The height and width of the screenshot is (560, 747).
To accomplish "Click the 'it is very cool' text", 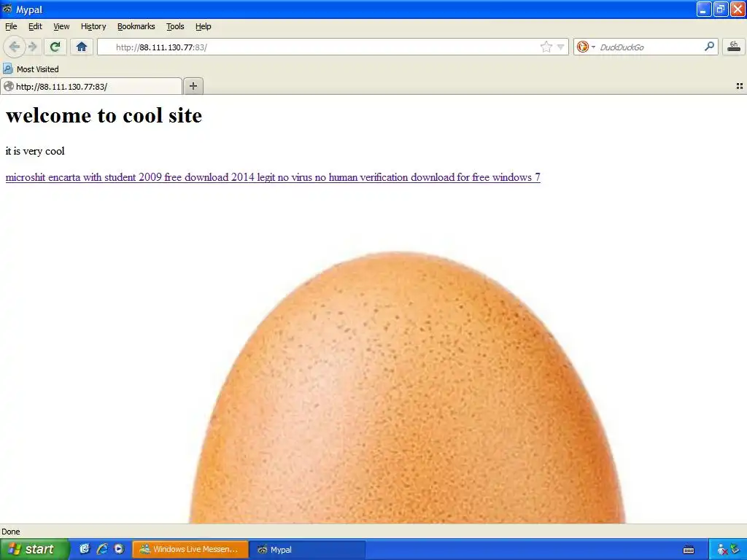I will (x=35, y=151).
